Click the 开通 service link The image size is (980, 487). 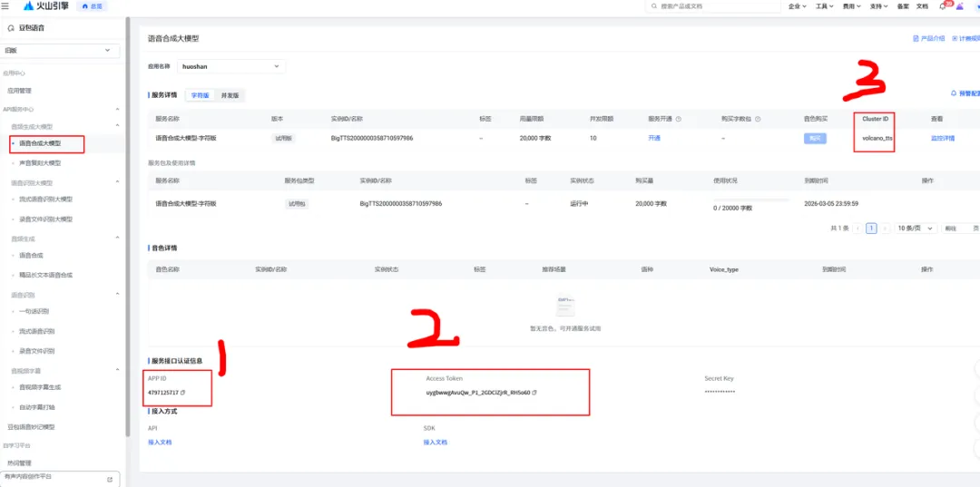[654, 138]
